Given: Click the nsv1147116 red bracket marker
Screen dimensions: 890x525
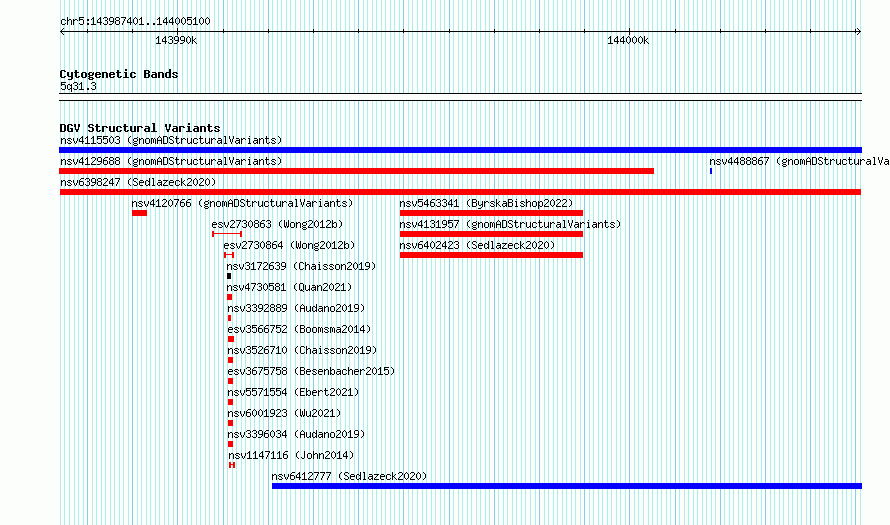Looking at the screenshot, I should point(232,465).
